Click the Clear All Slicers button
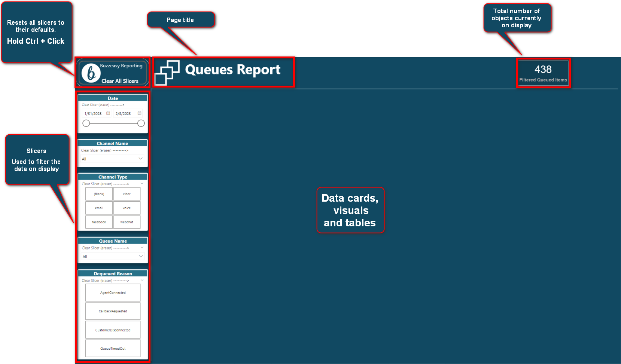621x364 pixels. pyautogui.click(x=120, y=81)
